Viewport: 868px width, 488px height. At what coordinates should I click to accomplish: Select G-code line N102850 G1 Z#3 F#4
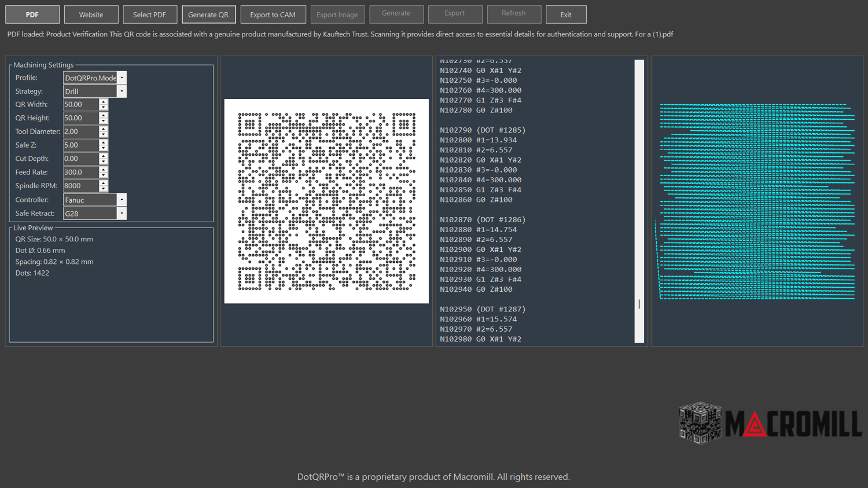pyautogui.click(x=480, y=190)
